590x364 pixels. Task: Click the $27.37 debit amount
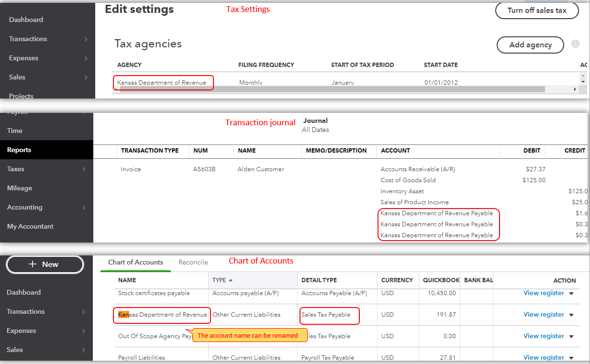(535, 169)
